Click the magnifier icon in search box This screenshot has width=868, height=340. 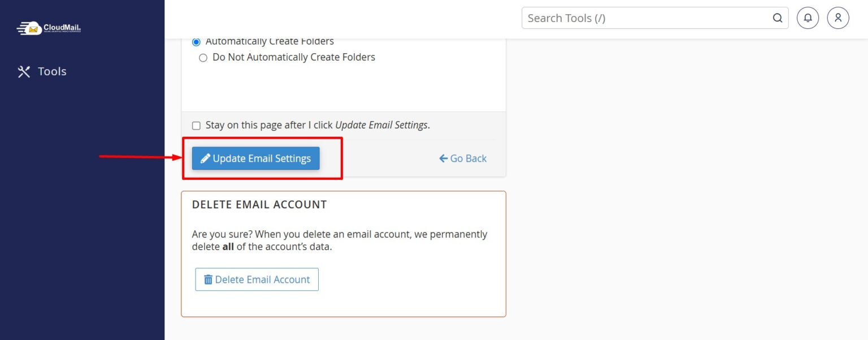coord(778,18)
